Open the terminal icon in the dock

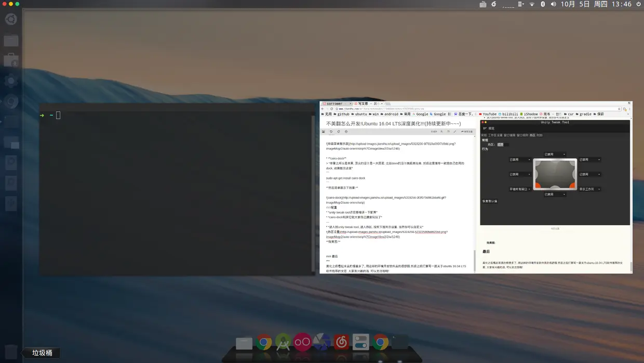click(x=399, y=342)
